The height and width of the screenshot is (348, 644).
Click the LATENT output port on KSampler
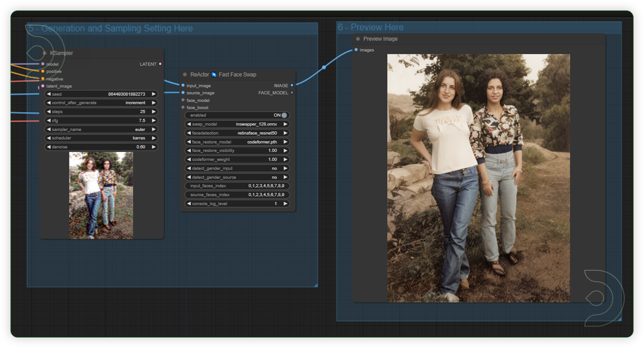click(160, 64)
